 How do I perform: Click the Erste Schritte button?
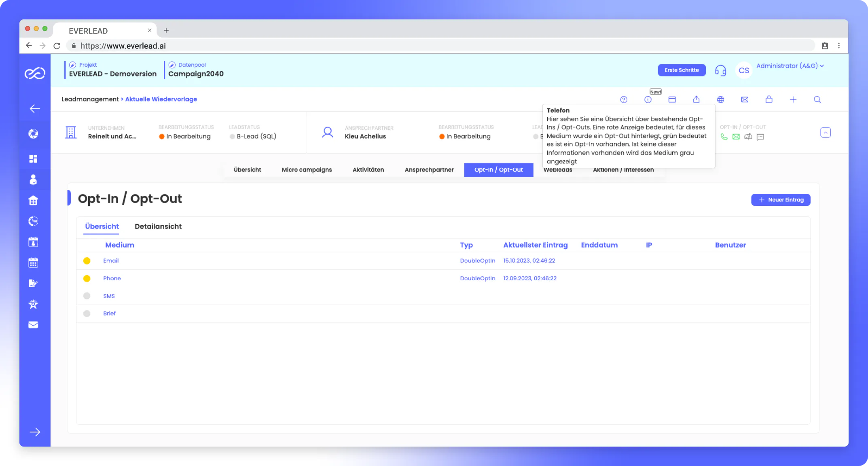click(x=682, y=70)
